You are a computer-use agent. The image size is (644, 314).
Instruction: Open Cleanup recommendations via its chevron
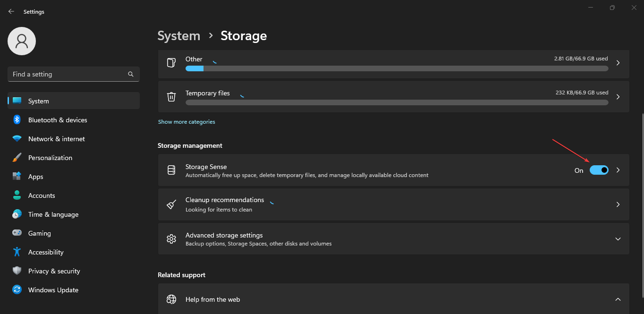click(618, 204)
